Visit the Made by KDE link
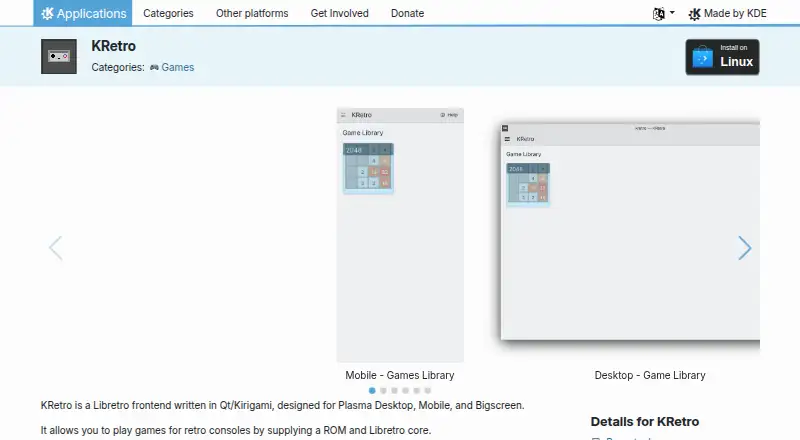 point(727,14)
